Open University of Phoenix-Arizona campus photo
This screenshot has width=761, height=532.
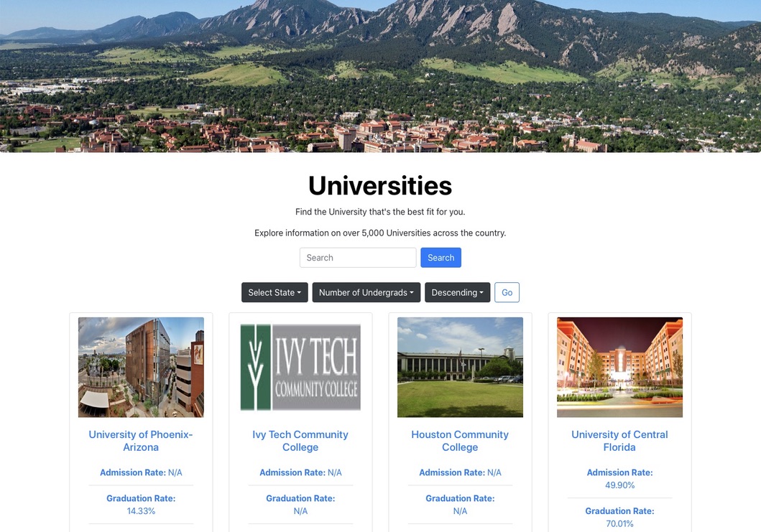141,367
